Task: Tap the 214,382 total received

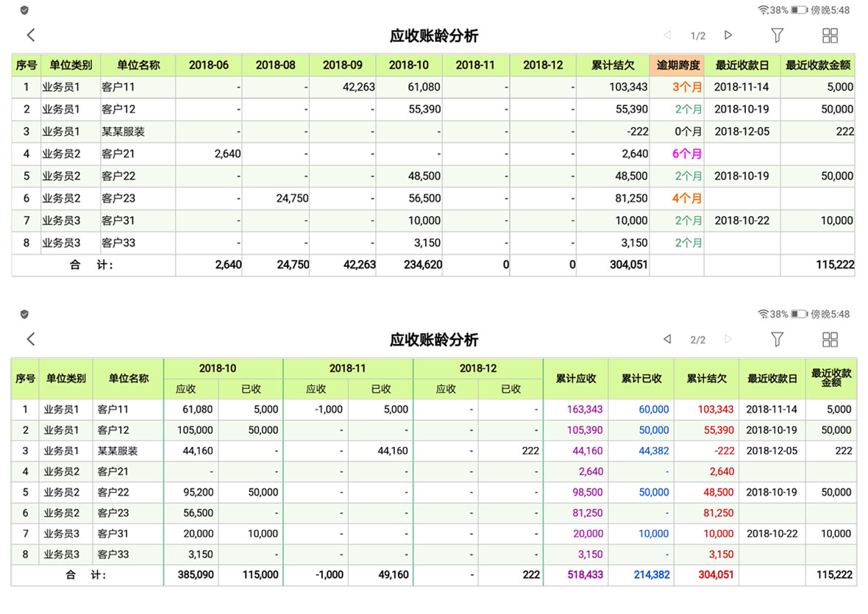Action: click(652, 575)
